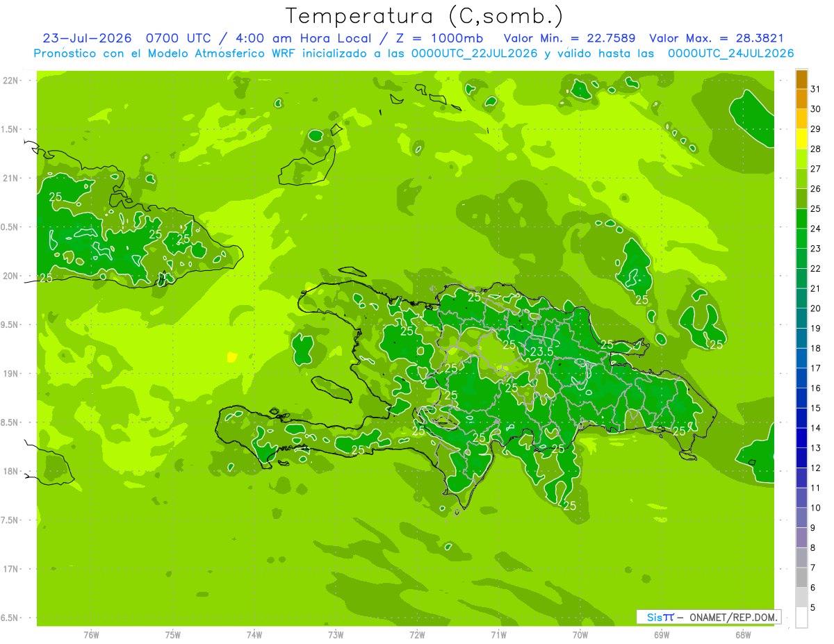The image size is (834, 644).
Task: Click the "19N" latitude axis label
Action: point(10,374)
